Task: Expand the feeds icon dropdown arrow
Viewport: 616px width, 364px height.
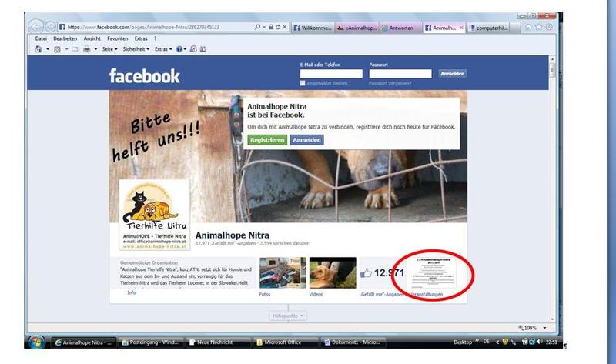Action: tap(66, 49)
